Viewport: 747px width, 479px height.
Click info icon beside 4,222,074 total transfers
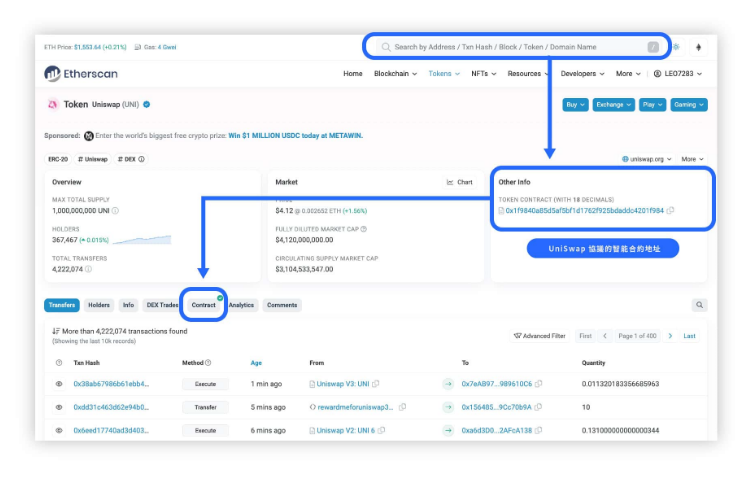click(x=88, y=269)
